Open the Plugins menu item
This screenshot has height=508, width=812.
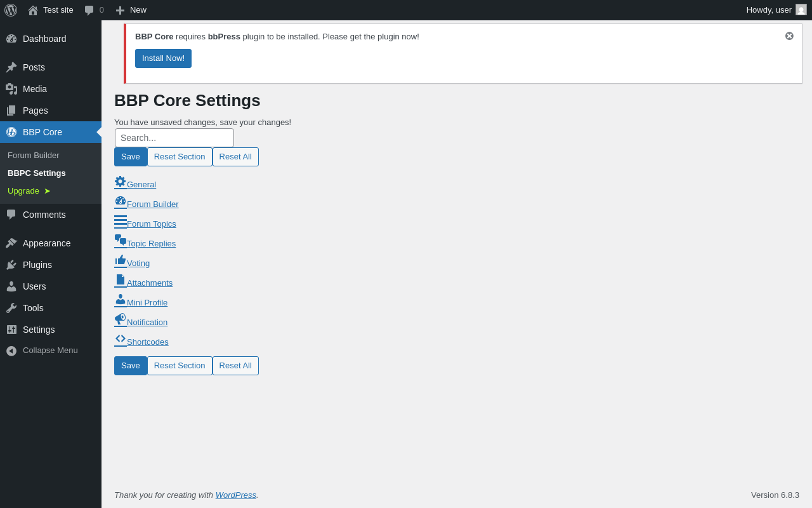click(37, 265)
